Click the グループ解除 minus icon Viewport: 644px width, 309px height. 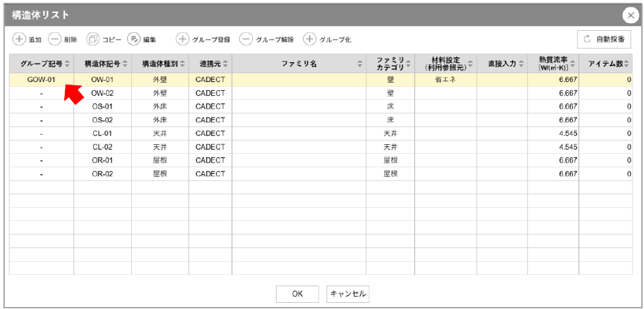tap(245, 39)
